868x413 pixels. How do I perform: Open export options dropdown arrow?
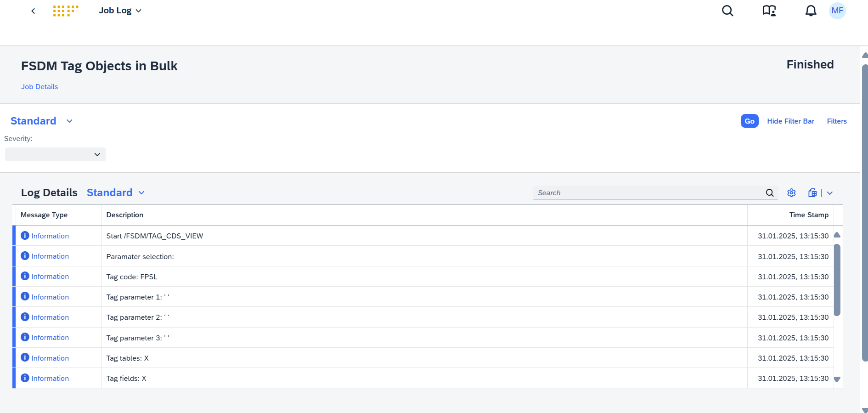pos(830,193)
